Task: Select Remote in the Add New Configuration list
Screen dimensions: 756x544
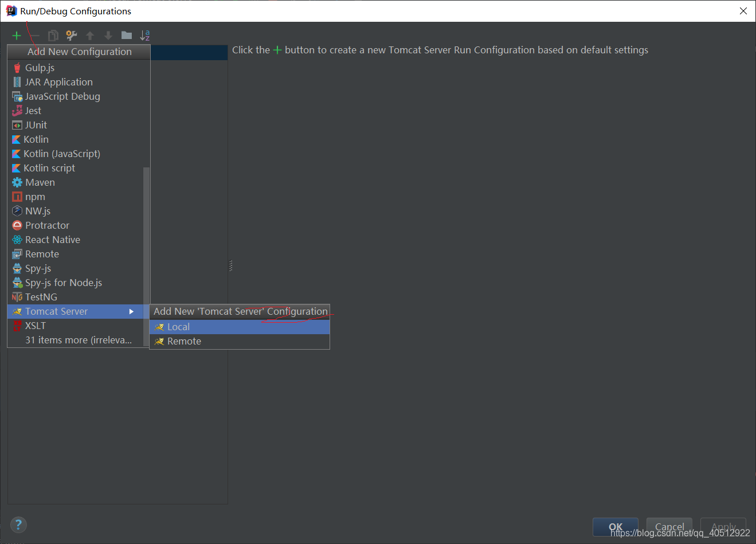Action: [75, 254]
